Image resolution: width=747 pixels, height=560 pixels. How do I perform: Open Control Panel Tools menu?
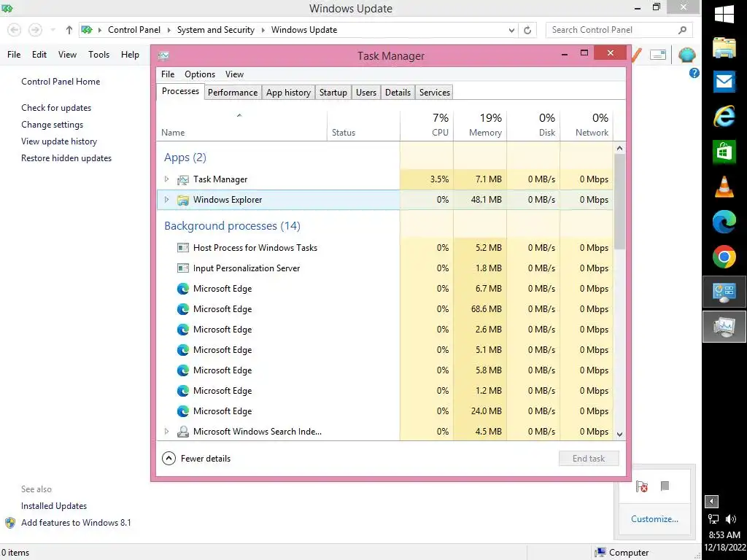point(98,55)
